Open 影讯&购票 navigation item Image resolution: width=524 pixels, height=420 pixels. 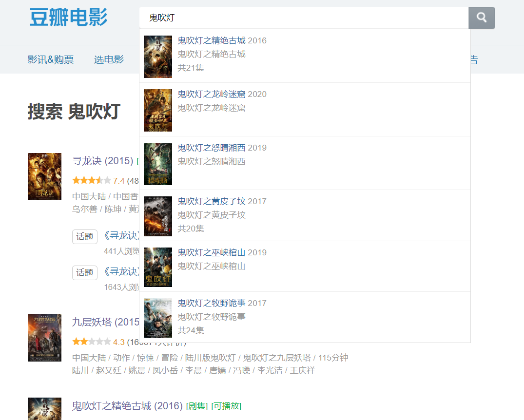[x=51, y=59]
